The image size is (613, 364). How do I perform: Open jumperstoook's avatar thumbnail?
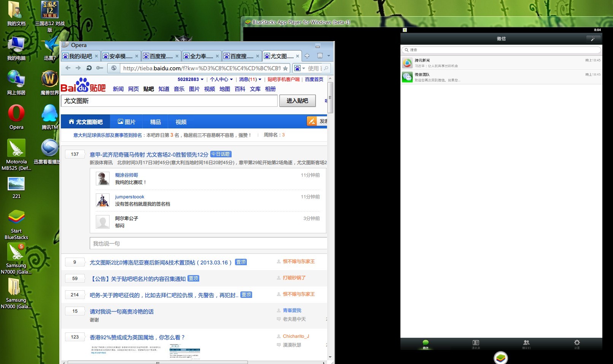click(103, 200)
